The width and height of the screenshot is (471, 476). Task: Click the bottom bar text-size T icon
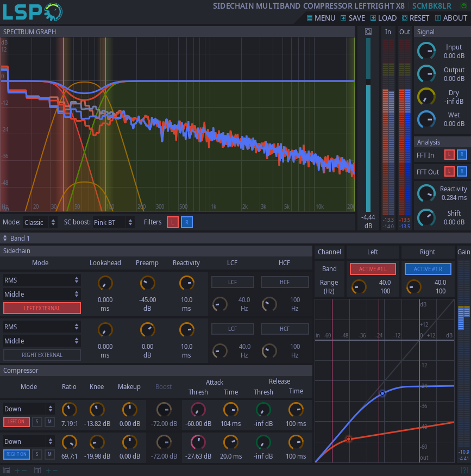click(37, 471)
